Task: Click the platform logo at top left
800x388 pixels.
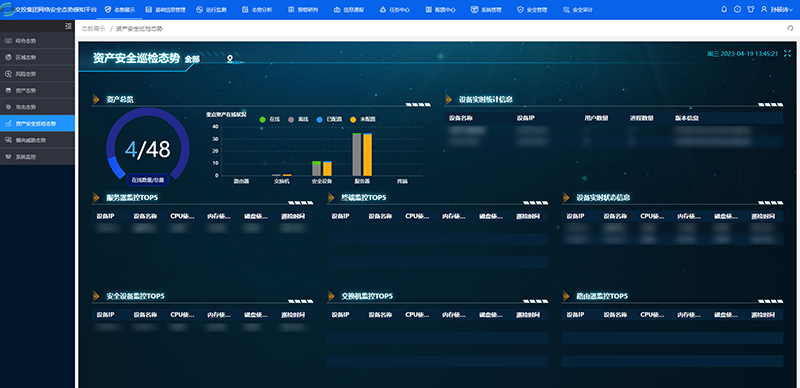Action: point(7,9)
